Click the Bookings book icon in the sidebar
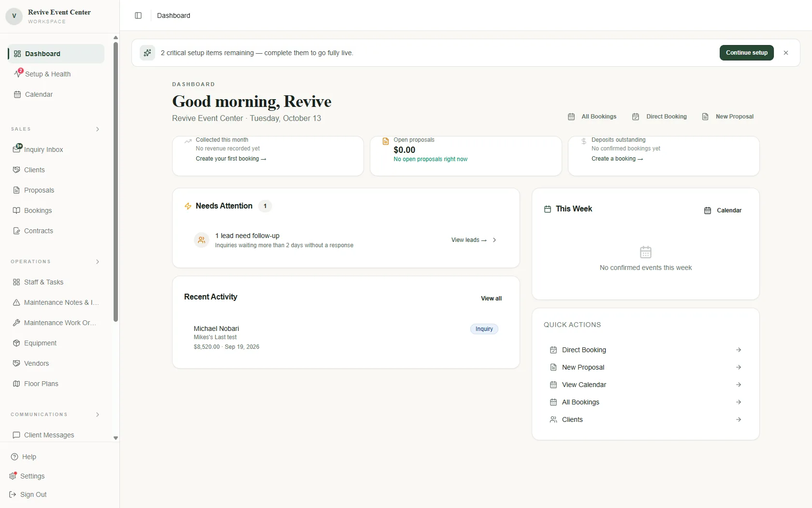The image size is (812, 508). click(x=16, y=210)
